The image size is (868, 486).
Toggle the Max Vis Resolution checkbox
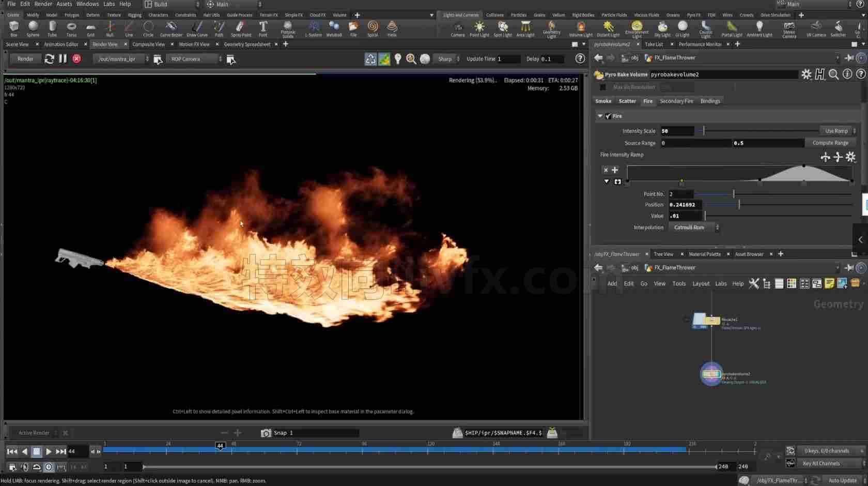click(602, 87)
